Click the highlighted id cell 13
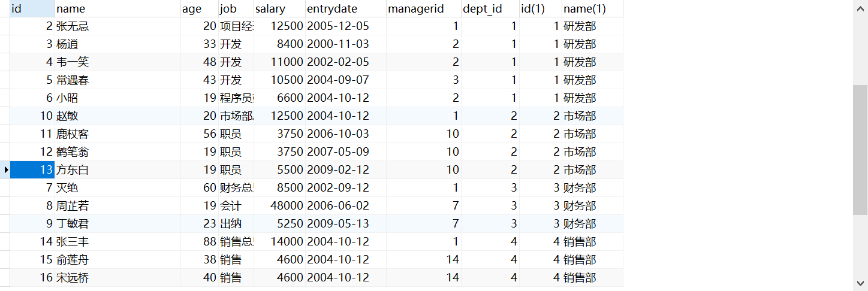 click(32, 170)
